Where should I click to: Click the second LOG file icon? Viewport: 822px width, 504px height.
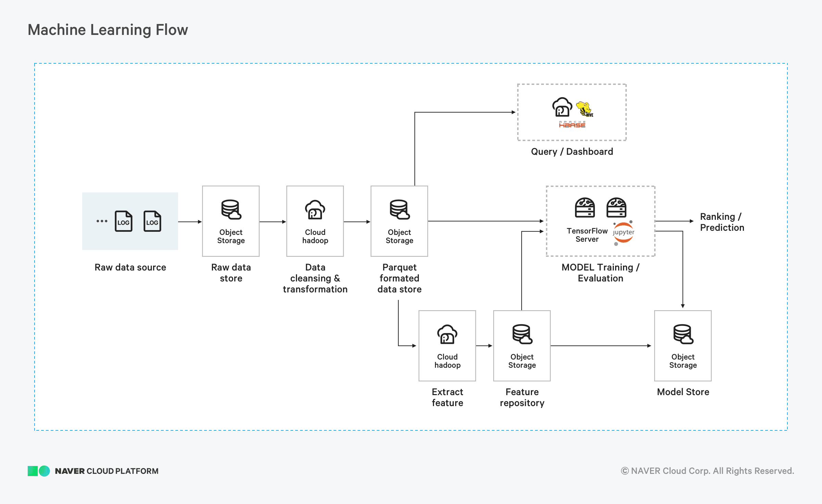click(152, 221)
